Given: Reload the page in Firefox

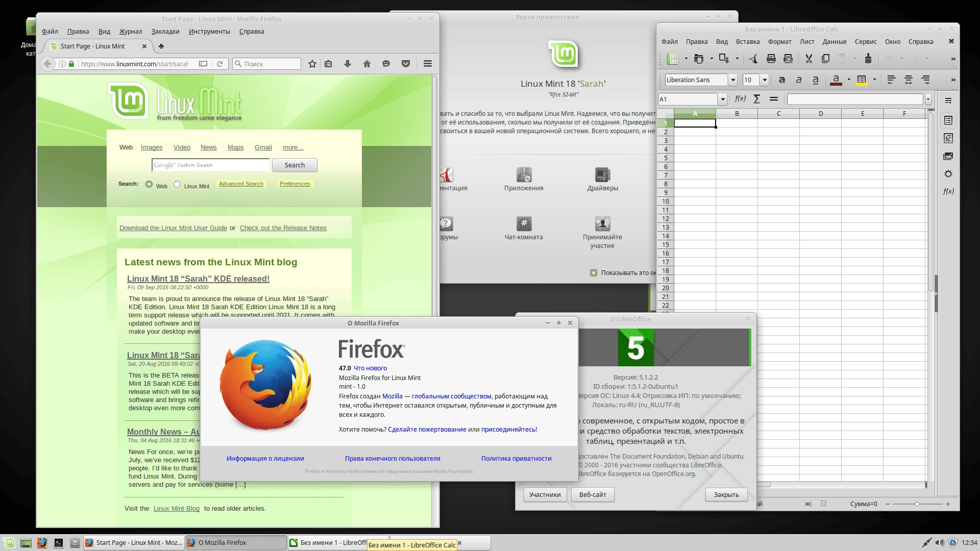Looking at the screenshot, I should (219, 64).
